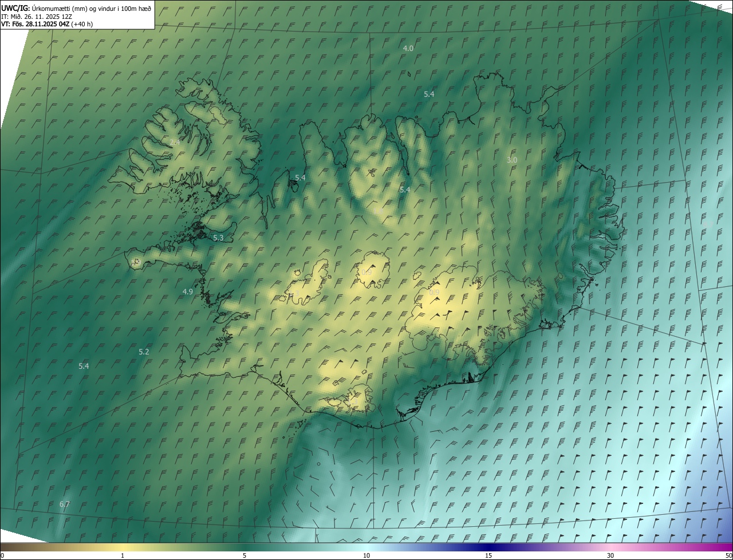Click the '0' tick on the color scale
The image size is (733, 560).
pyautogui.click(x=2, y=556)
